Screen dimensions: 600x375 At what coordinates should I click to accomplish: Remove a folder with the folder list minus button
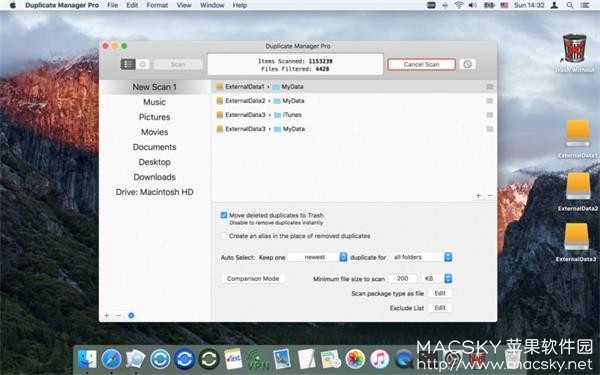click(x=490, y=196)
